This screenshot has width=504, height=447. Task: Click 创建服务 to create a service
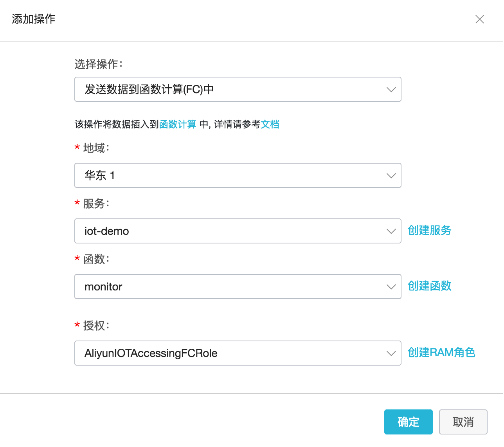429,230
